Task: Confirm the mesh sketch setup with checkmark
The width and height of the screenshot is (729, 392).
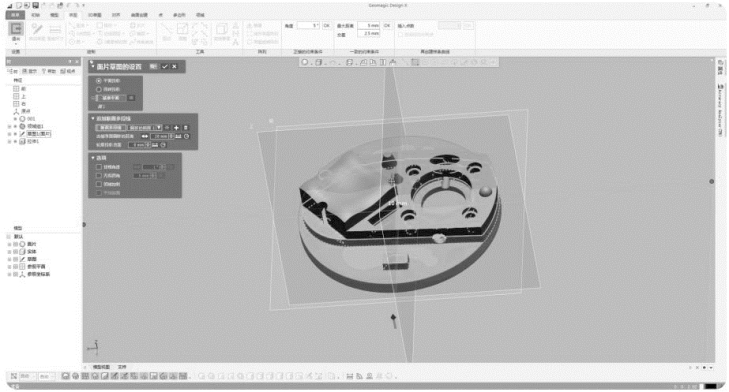Action: click(x=165, y=66)
